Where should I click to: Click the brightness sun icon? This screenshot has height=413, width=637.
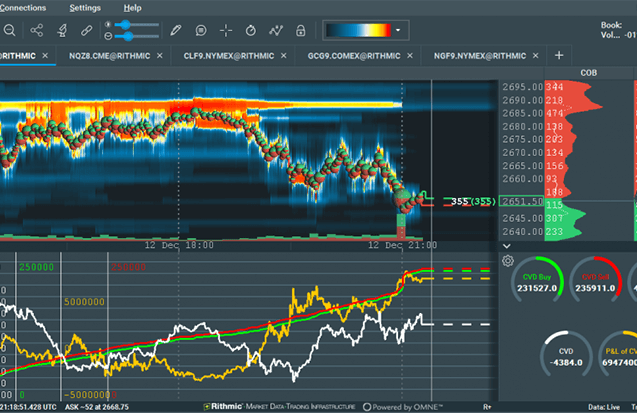coord(108,25)
